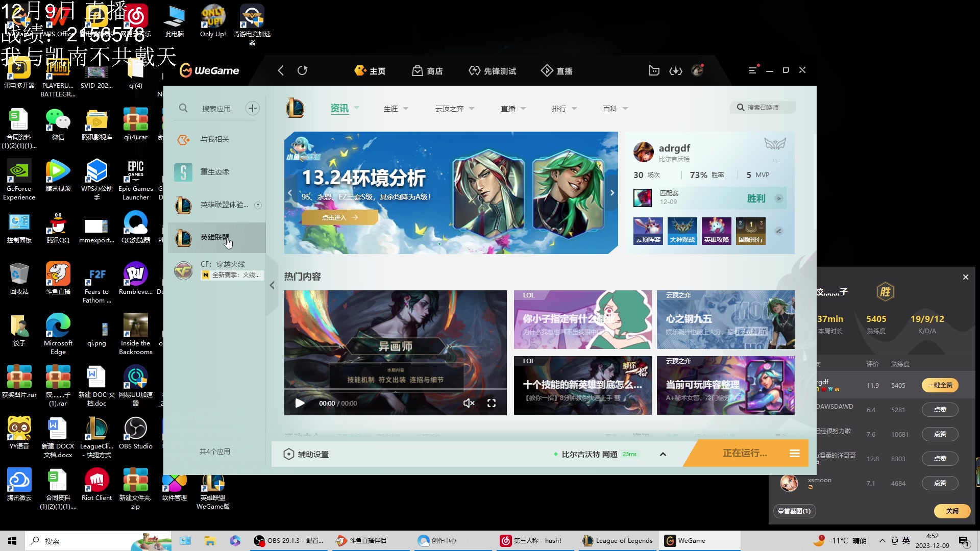980x551 pixels.
Task: Open the WeGame 直播 tab
Action: point(557,71)
